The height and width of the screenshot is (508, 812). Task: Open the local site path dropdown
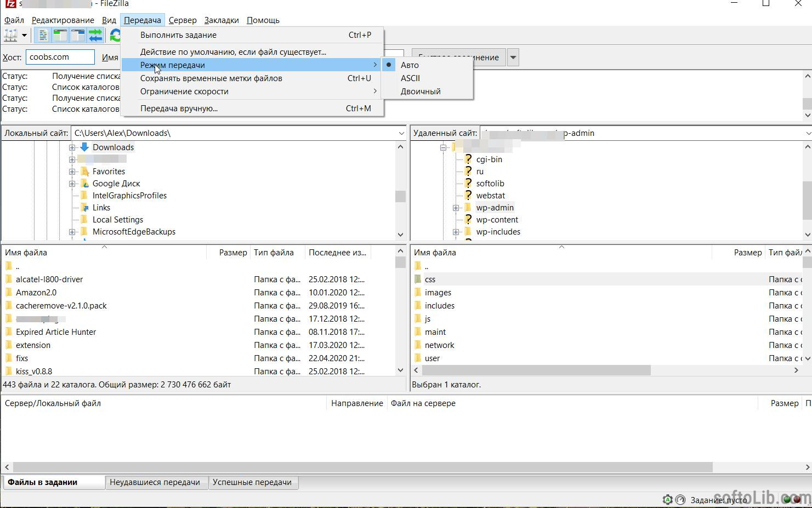401,133
